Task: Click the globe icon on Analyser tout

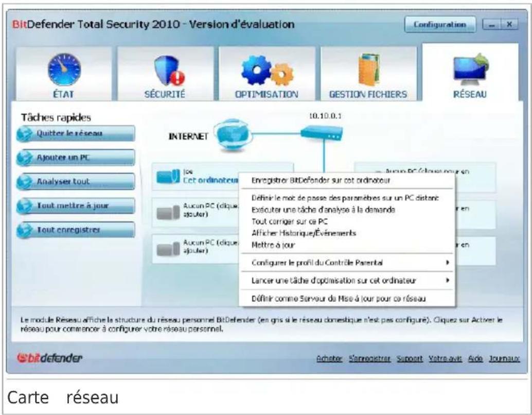Action: (x=25, y=182)
